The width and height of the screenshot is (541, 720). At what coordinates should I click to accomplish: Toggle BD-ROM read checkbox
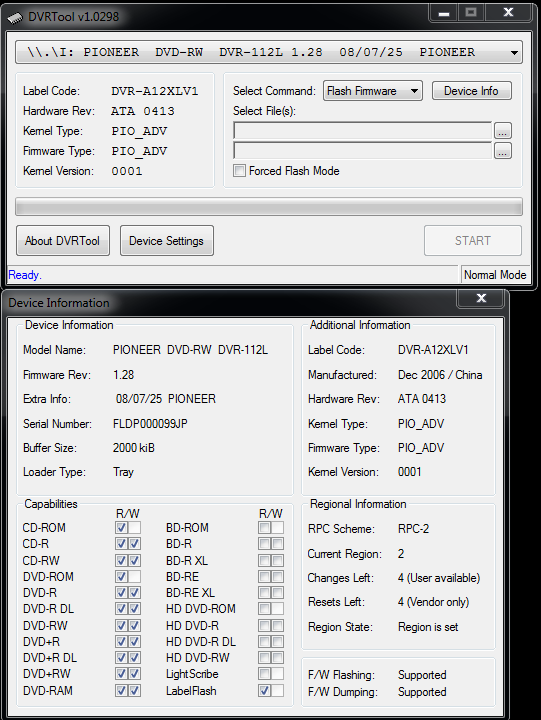tap(265, 528)
